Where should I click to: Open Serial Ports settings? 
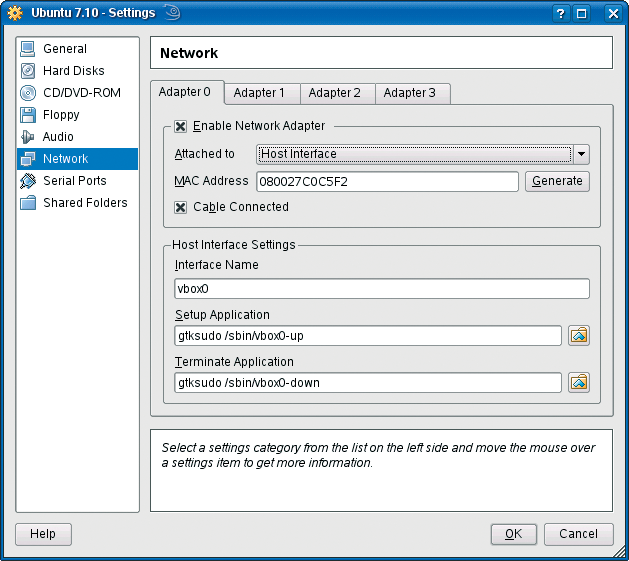click(x=77, y=181)
